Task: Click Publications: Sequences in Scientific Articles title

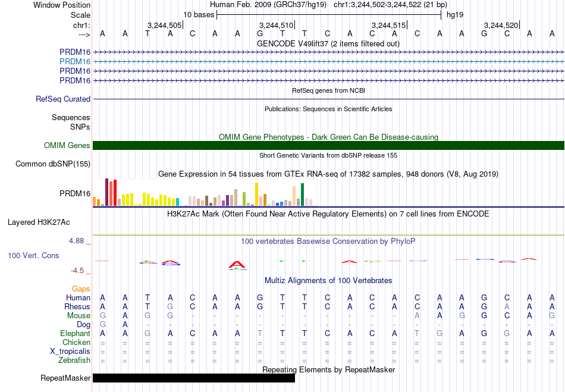Action: (328, 109)
